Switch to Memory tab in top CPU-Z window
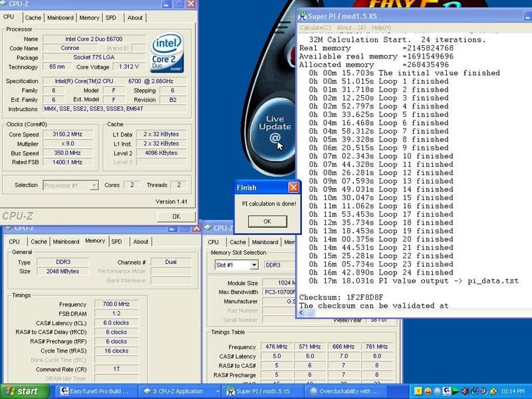532x399 pixels. click(89, 18)
